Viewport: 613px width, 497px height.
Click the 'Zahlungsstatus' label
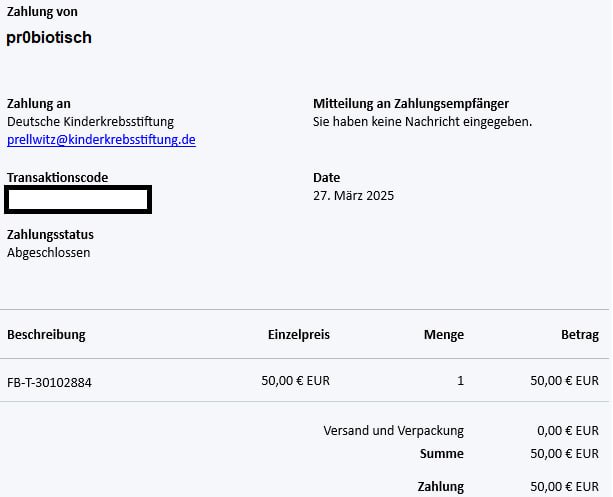(x=50, y=234)
